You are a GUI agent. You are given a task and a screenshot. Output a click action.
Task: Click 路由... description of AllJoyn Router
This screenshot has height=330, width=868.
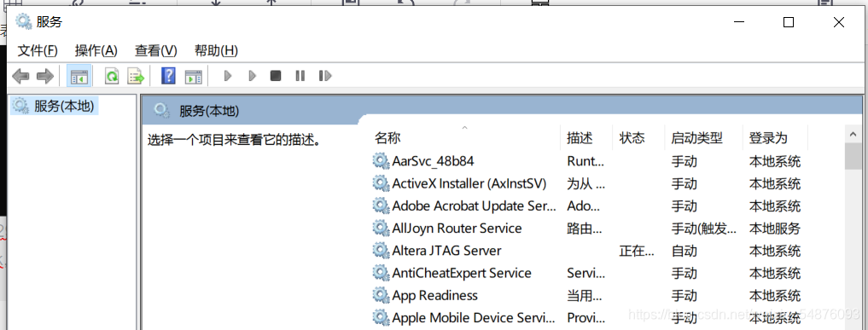585,229
